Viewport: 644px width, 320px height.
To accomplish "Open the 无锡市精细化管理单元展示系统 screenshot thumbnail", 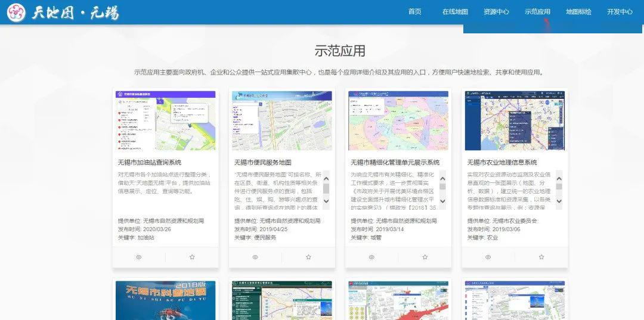I will pyautogui.click(x=398, y=120).
